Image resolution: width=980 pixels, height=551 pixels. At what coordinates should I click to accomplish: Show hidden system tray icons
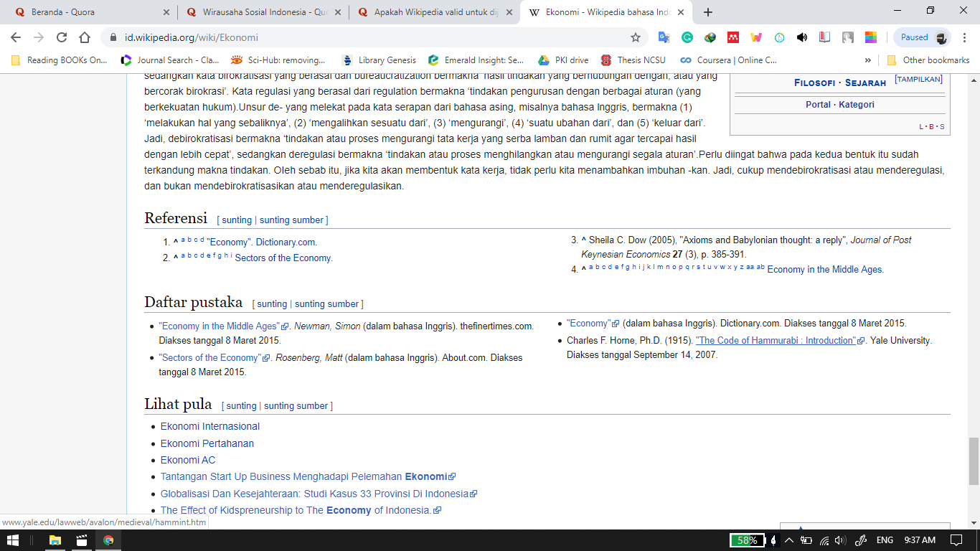point(788,540)
